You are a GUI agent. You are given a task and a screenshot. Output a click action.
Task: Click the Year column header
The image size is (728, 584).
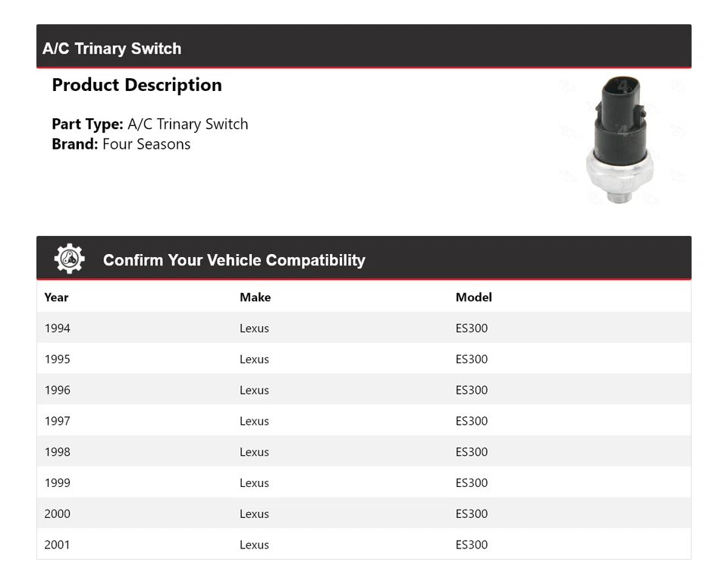56,297
